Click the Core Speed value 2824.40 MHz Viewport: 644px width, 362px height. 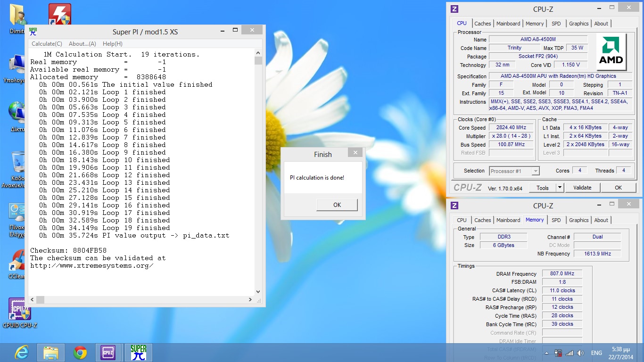point(511,128)
